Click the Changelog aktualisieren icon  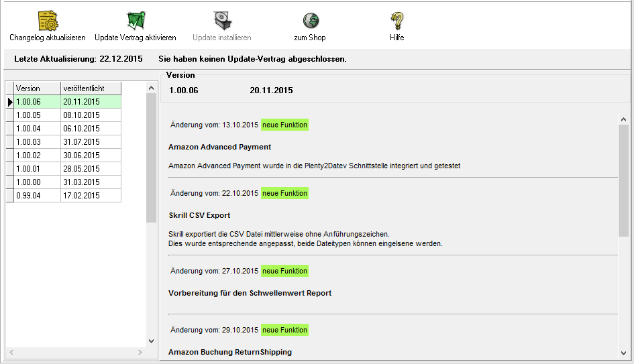(x=48, y=21)
